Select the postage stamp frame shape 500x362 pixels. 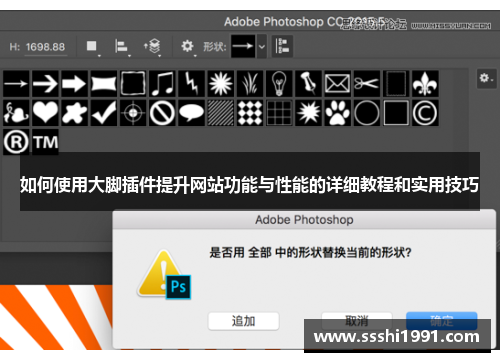(x=396, y=84)
